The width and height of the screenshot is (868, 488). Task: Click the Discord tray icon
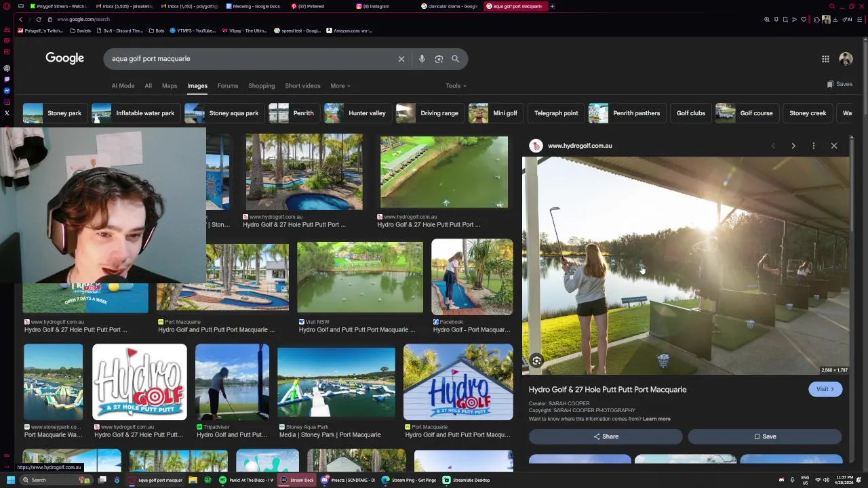pyautogui.click(x=782, y=480)
